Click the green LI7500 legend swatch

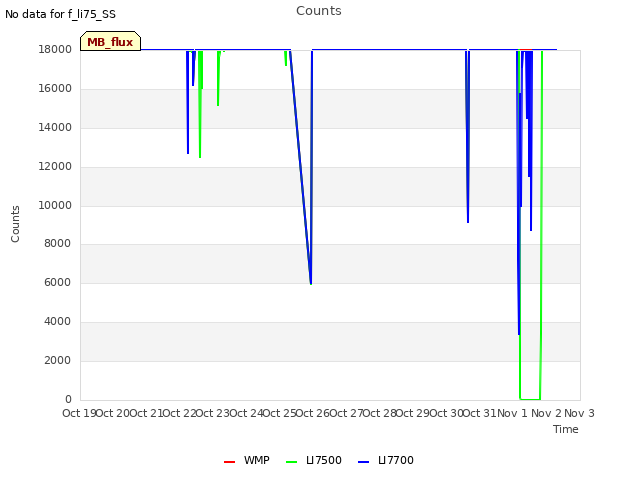(291, 462)
